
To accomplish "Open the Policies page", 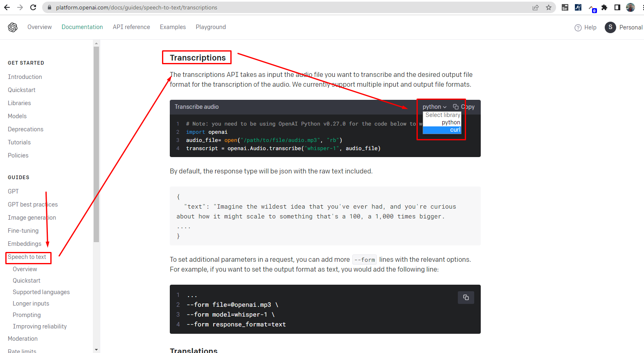I will click(x=18, y=155).
